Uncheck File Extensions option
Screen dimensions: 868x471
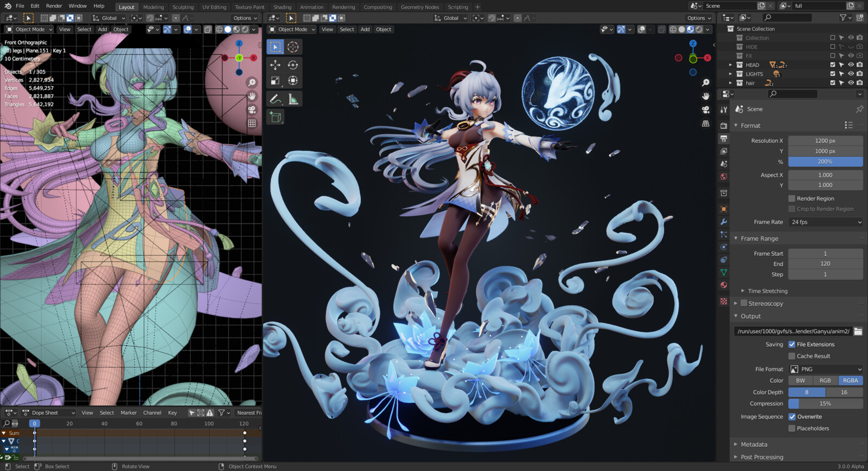pyautogui.click(x=792, y=344)
